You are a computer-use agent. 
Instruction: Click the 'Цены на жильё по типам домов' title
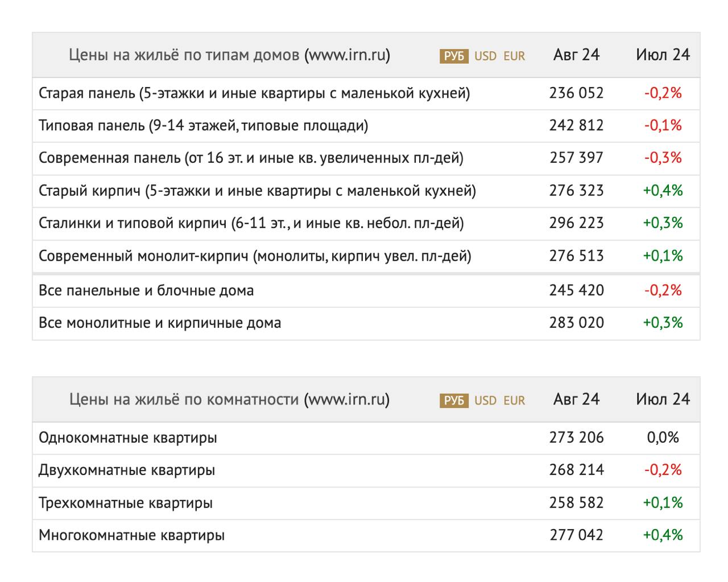[x=229, y=55]
